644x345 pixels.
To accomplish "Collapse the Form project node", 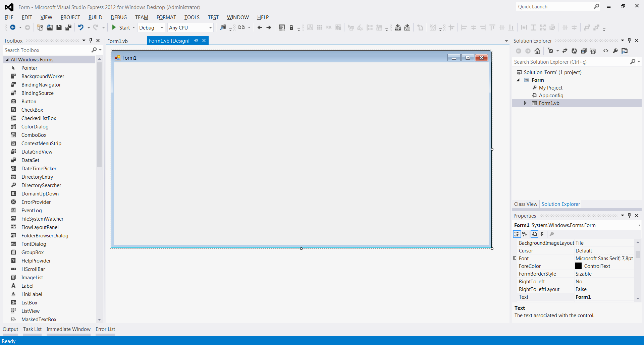I will pos(518,80).
